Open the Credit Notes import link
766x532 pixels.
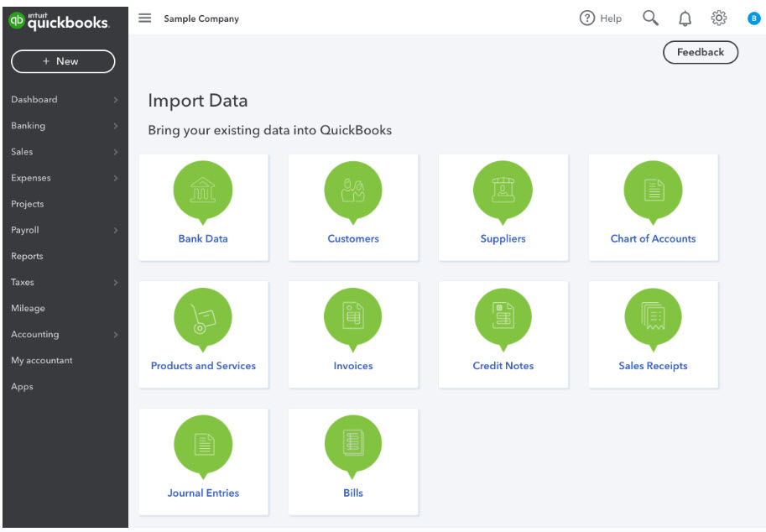503,366
